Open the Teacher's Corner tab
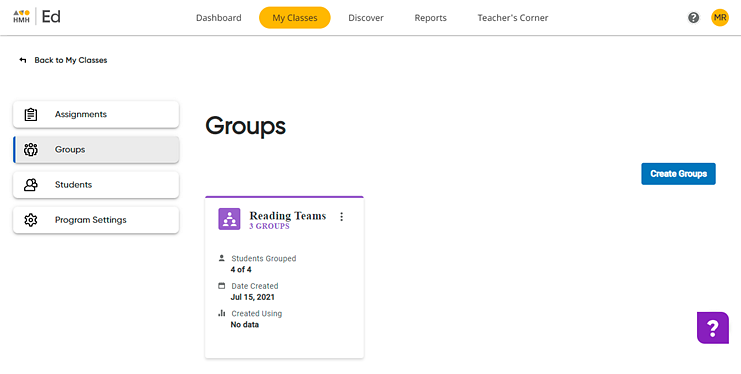This screenshot has width=741, height=374. 513,18
